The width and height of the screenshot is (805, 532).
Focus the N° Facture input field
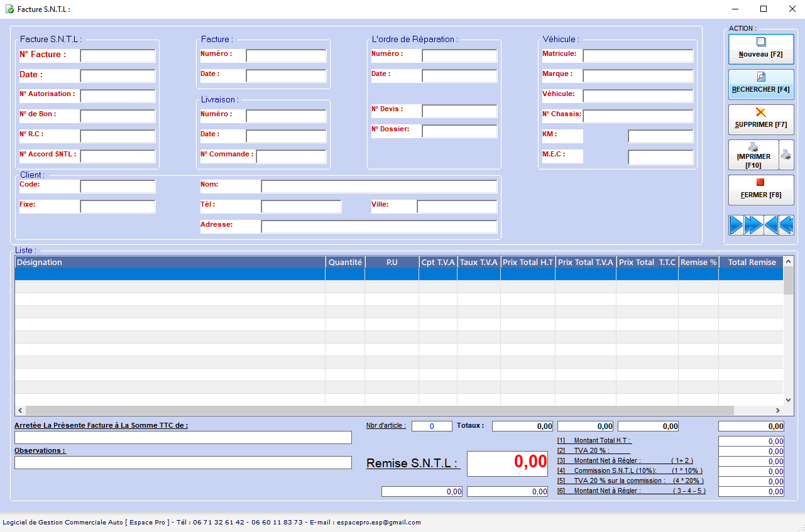click(x=118, y=56)
